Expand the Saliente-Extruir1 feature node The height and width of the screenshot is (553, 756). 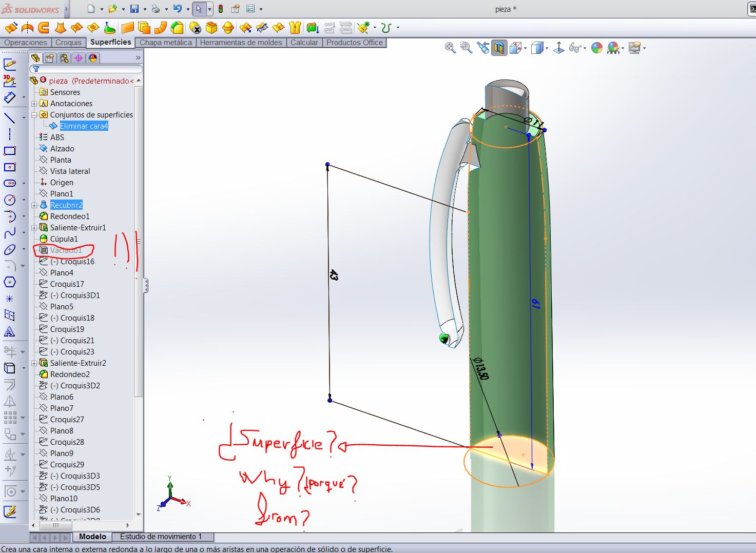(34, 228)
